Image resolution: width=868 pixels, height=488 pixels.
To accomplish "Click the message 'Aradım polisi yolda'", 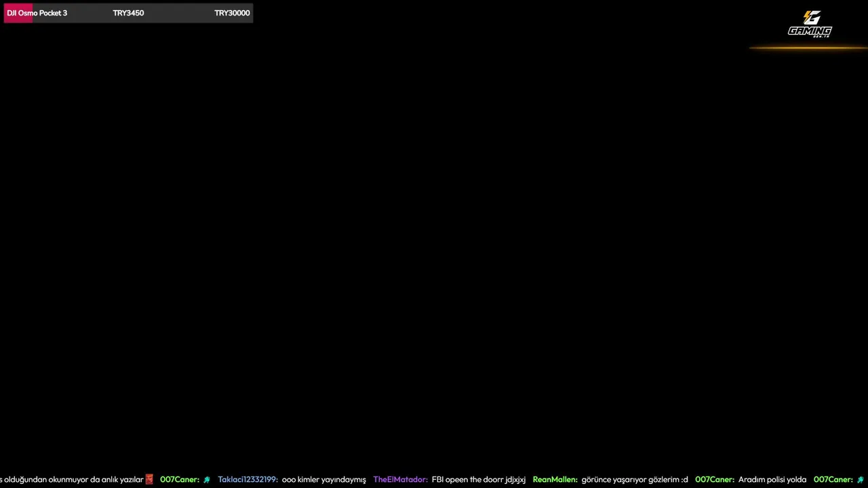I will 772,479.
